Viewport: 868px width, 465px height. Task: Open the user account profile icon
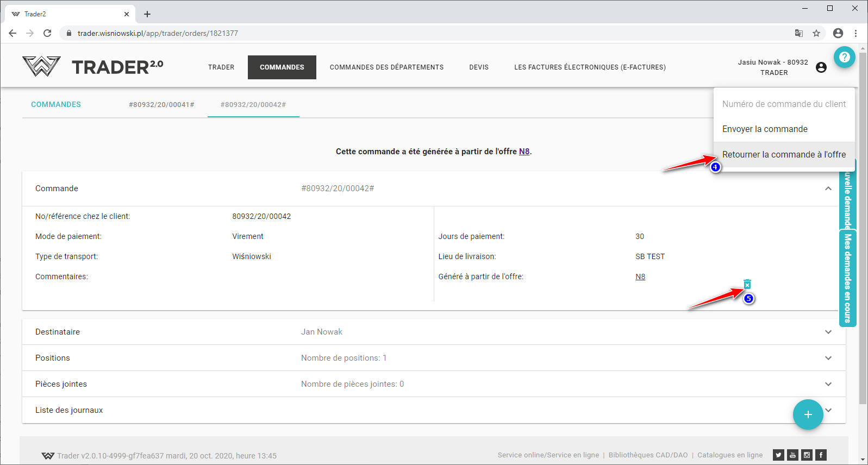(x=821, y=67)
